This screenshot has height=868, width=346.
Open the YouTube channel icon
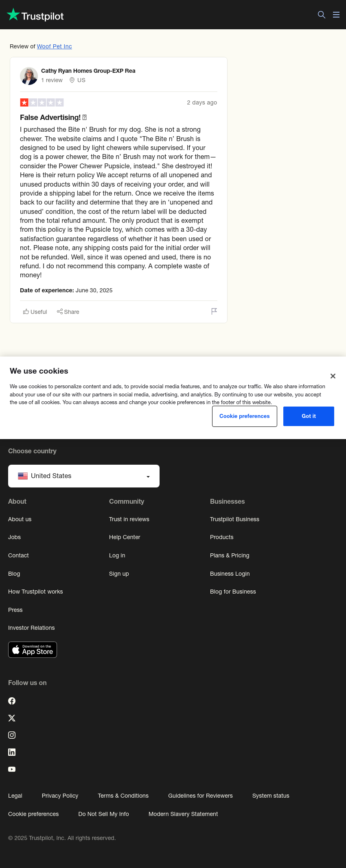point(12,769)
